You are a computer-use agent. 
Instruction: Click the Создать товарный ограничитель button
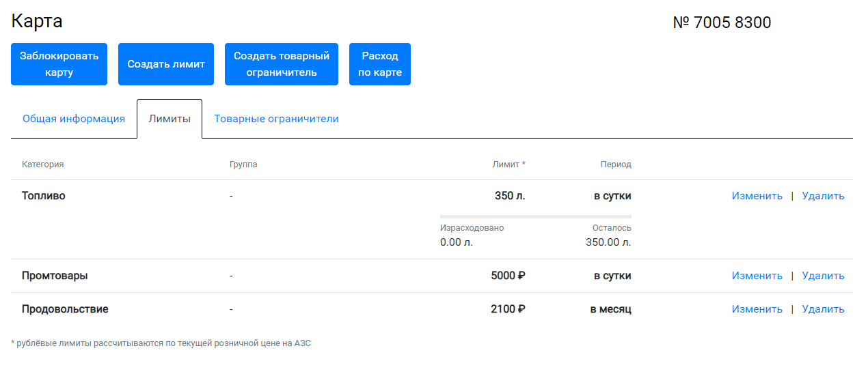[x=282, y=64]
